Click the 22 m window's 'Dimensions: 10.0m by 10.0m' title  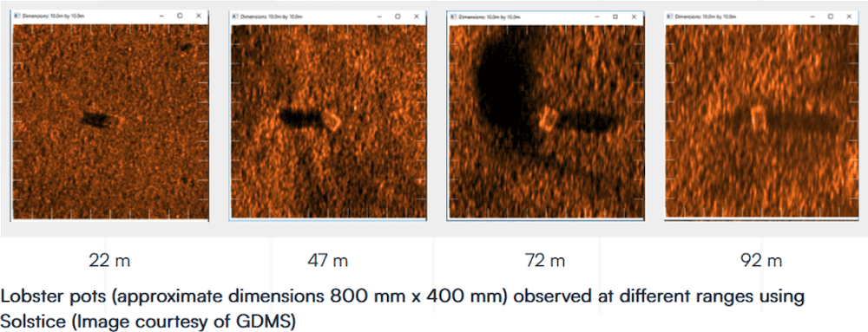coord(53,16)
